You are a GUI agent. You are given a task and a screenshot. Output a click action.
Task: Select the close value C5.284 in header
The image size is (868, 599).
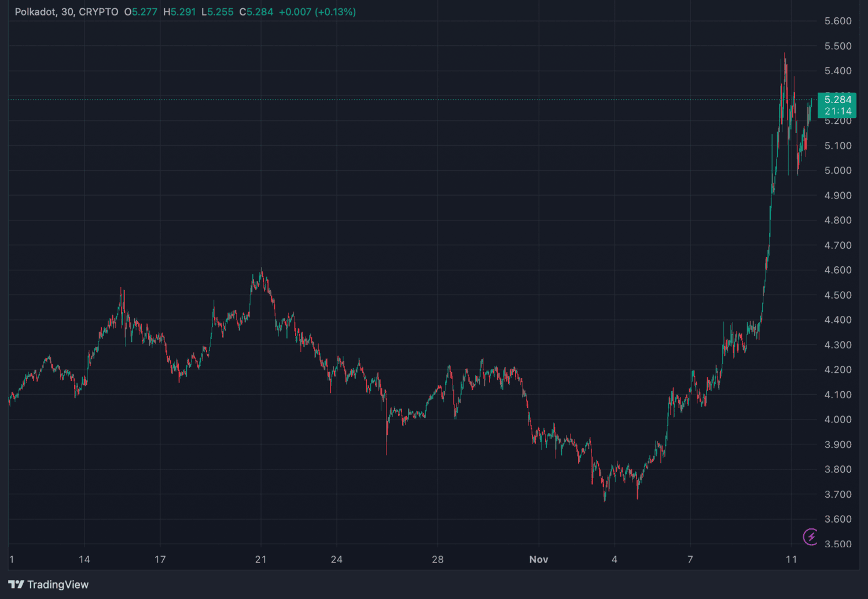[x=256, y=12]
